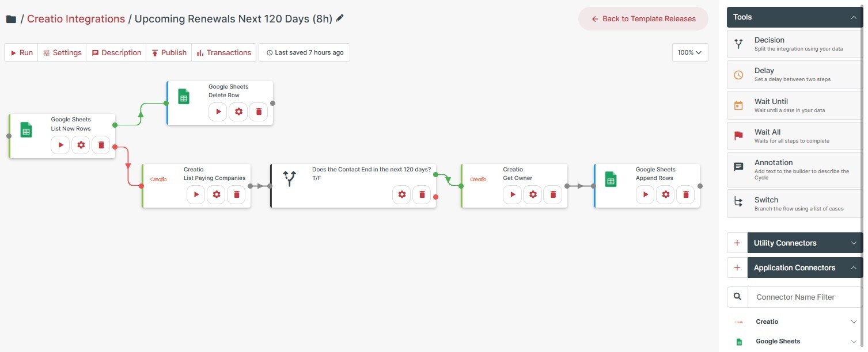Click the plus button beside Application Connectors
Image resolution: width=868 pixels, height=352 pixels.
737,268
